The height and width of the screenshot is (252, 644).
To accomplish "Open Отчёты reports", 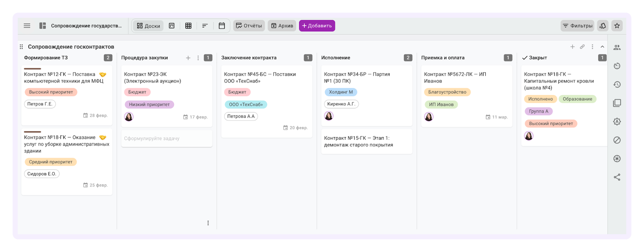I will pyautogui.click(x=249, y=26).
